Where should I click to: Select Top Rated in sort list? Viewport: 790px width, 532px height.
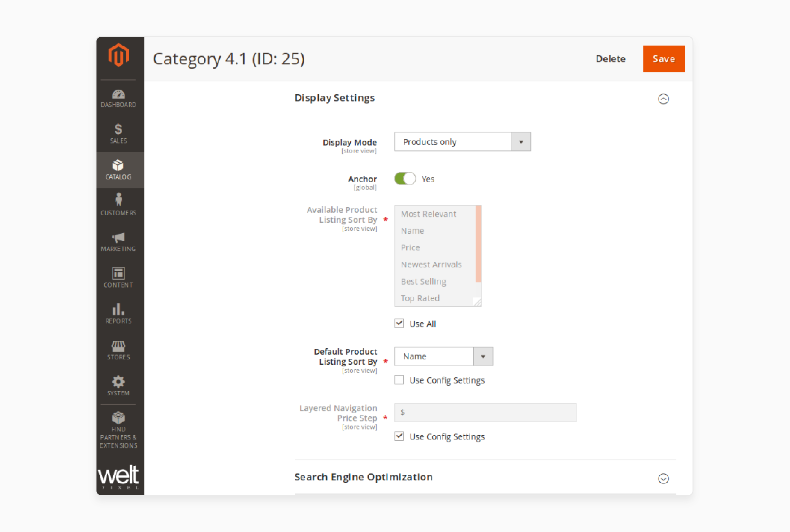coord(420,298)
